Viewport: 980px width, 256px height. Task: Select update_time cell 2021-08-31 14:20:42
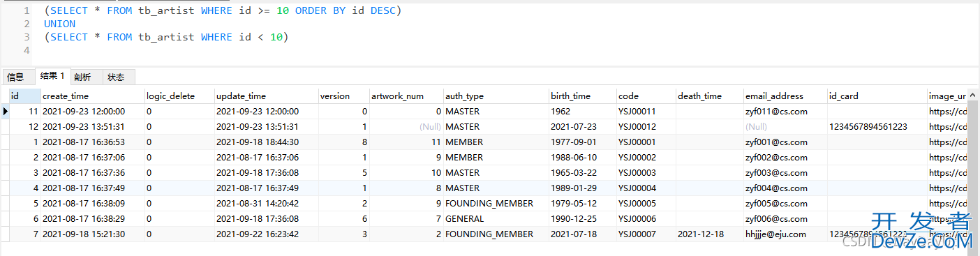pyautogui.click(x=266, y=204)
